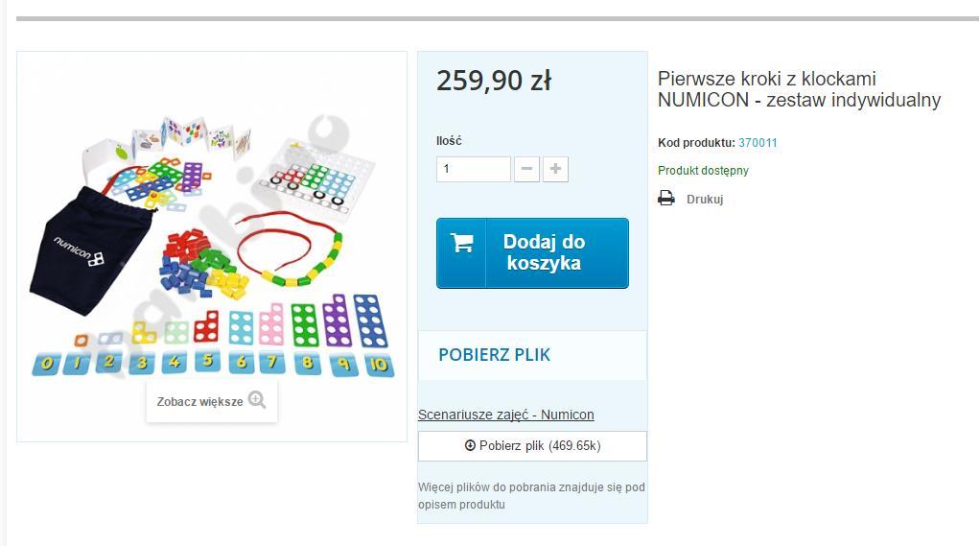The height and width of the screenshot is (546, 980).
Task: Click the printer icon beside Drukuj
Action: [666, 199]
